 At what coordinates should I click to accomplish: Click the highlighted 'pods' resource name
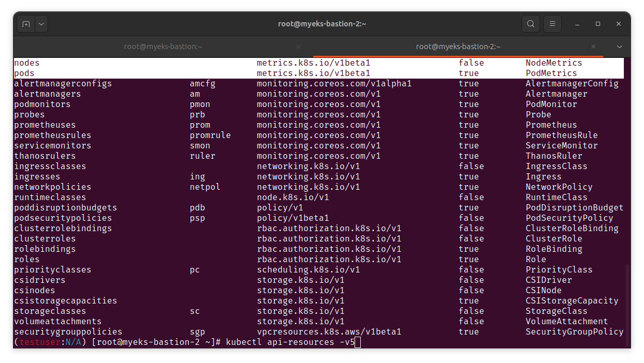24,73
